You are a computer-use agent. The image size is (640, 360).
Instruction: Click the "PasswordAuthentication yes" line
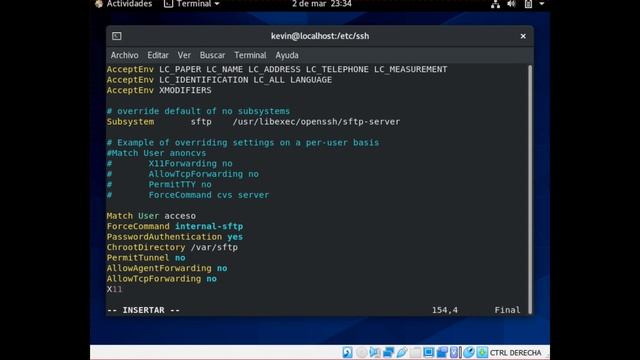tap(175, 237)
